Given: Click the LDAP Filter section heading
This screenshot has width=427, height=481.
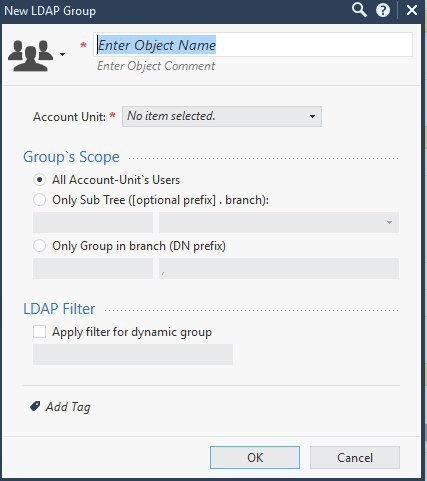Looking at the screenshot, I should click(x=59, y=309).
